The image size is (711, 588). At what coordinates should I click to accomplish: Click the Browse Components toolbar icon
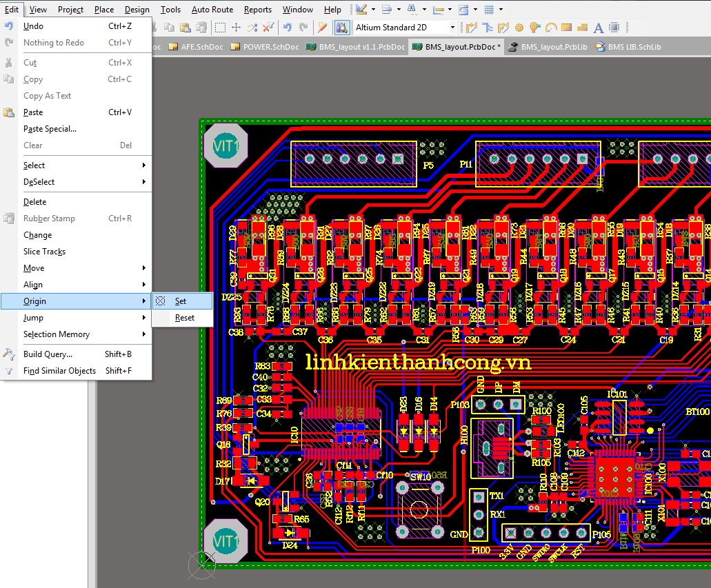[341, 28]
